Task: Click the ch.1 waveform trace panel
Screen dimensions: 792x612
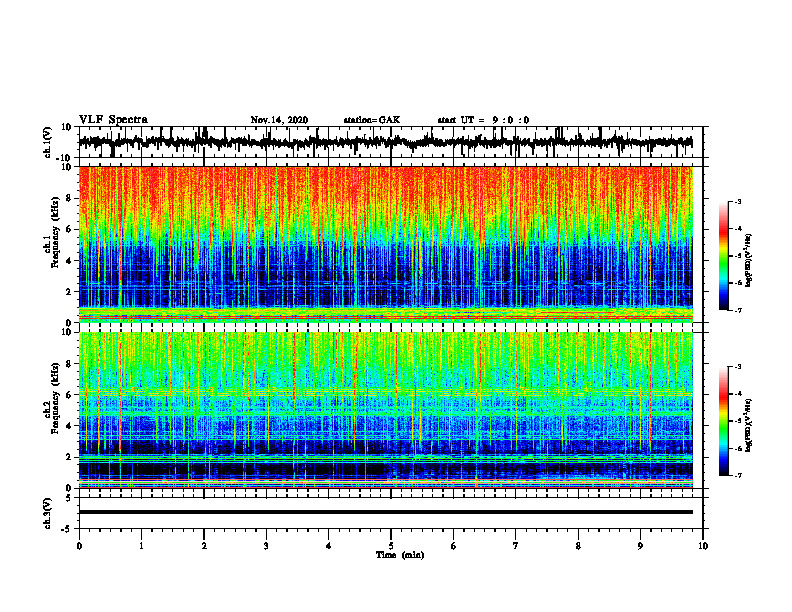Action: 391,142
